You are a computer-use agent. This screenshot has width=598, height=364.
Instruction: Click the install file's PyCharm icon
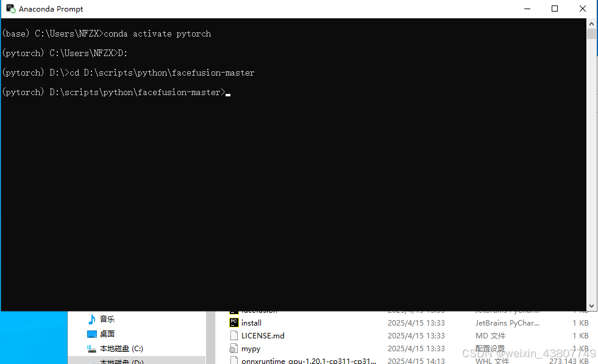(x=235, y=323)
